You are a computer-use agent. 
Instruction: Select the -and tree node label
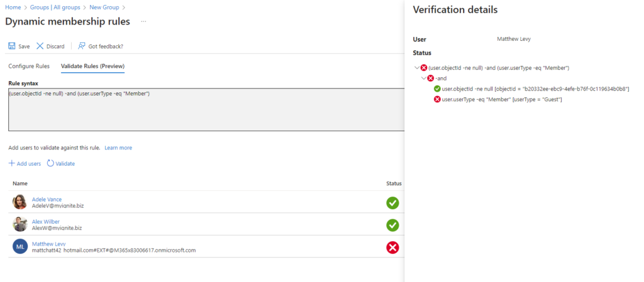[x=441, y=79]
